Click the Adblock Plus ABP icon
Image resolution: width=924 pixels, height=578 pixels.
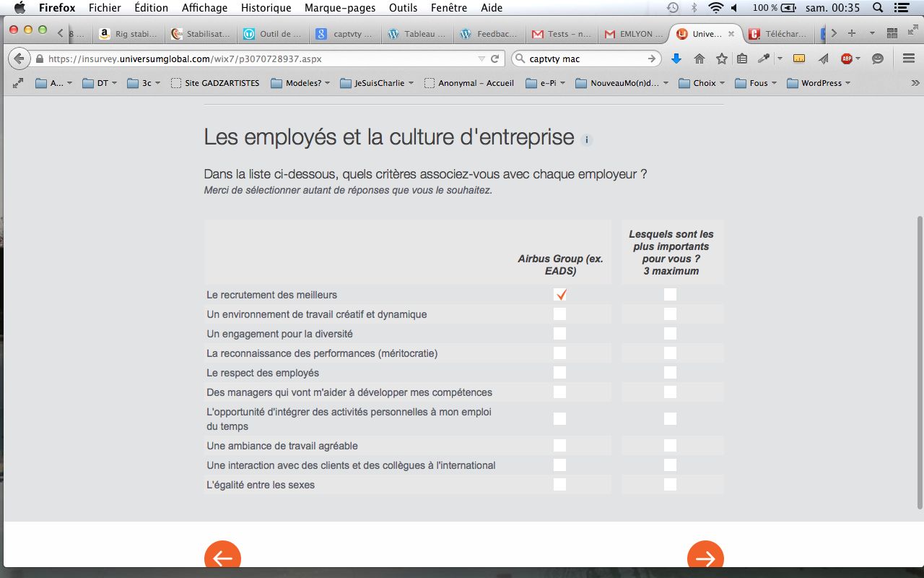pyautogui.click(x=847, y=59)
